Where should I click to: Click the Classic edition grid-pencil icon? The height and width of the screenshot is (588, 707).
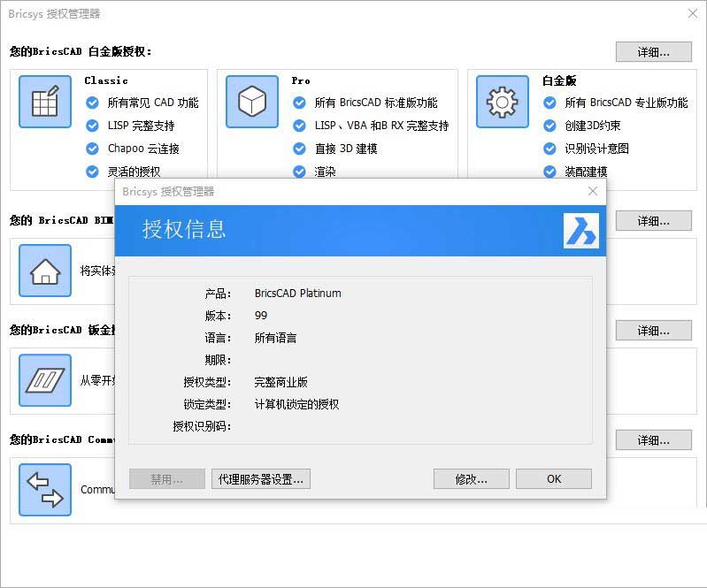(x=45, y=102)
